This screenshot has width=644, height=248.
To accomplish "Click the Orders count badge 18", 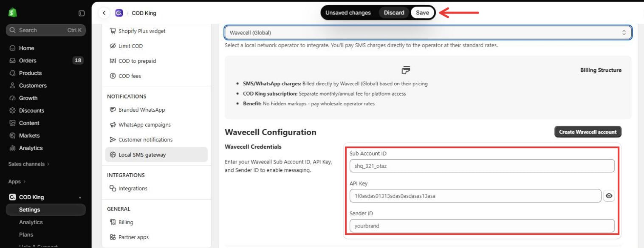I will click(78, 60).
